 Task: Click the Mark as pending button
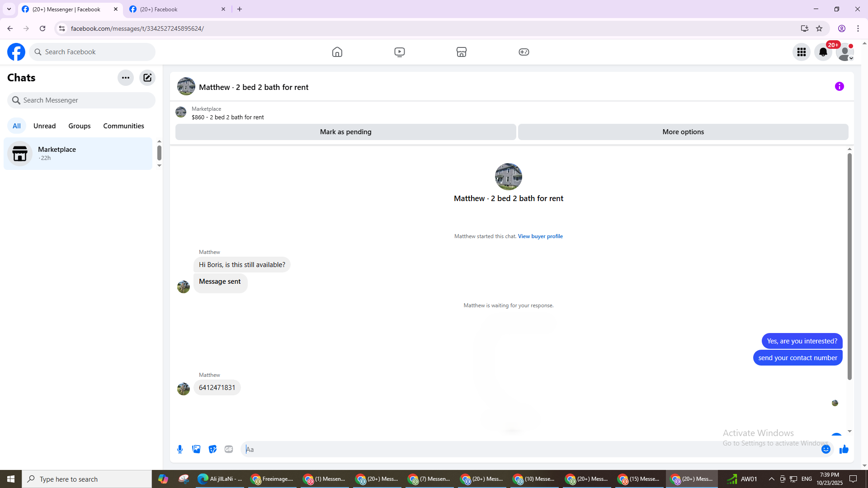(x=345, y=132)
